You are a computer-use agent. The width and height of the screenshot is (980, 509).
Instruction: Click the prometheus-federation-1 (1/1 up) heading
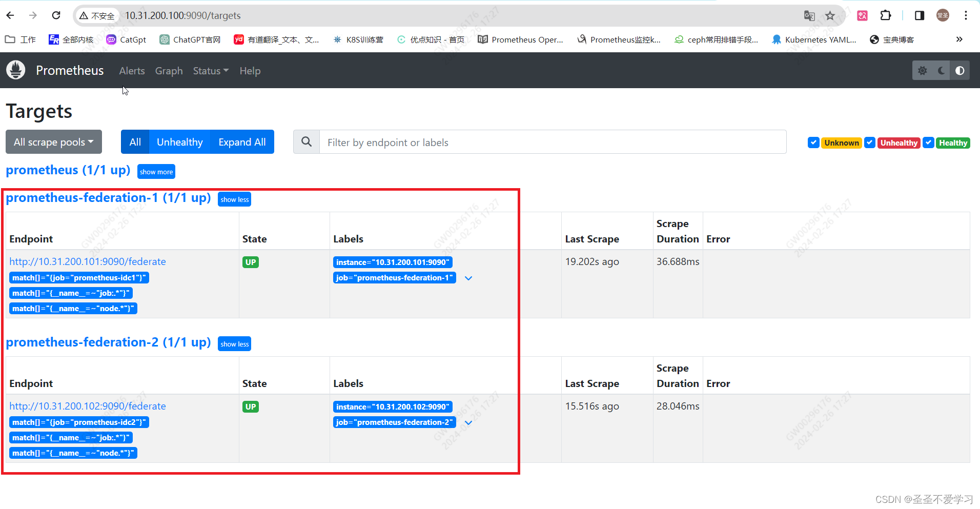[x=109, y=198]
